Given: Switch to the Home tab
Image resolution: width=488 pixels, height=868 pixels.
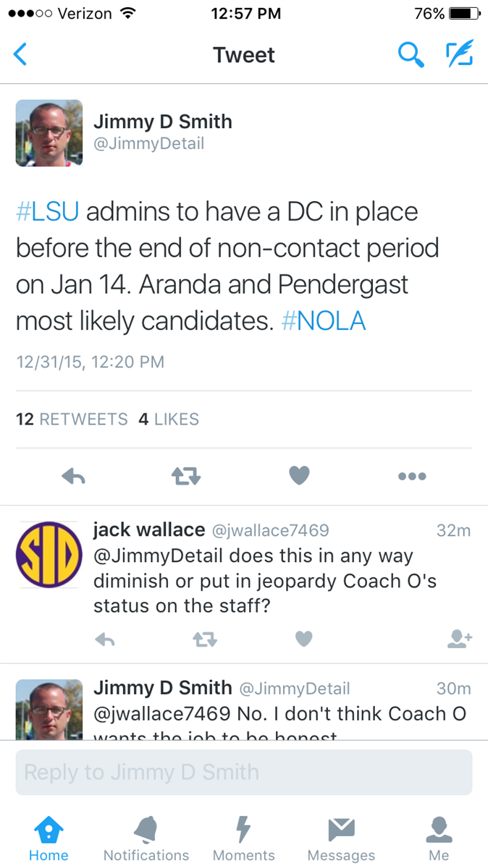Looking at the screenshot, I should [x=49, y=839].
